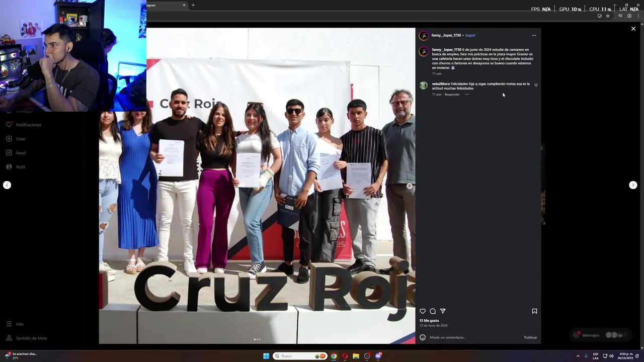Open Discord from the taskbar
The height and width of the screenshot is (362, 644).
coord(378,356)
